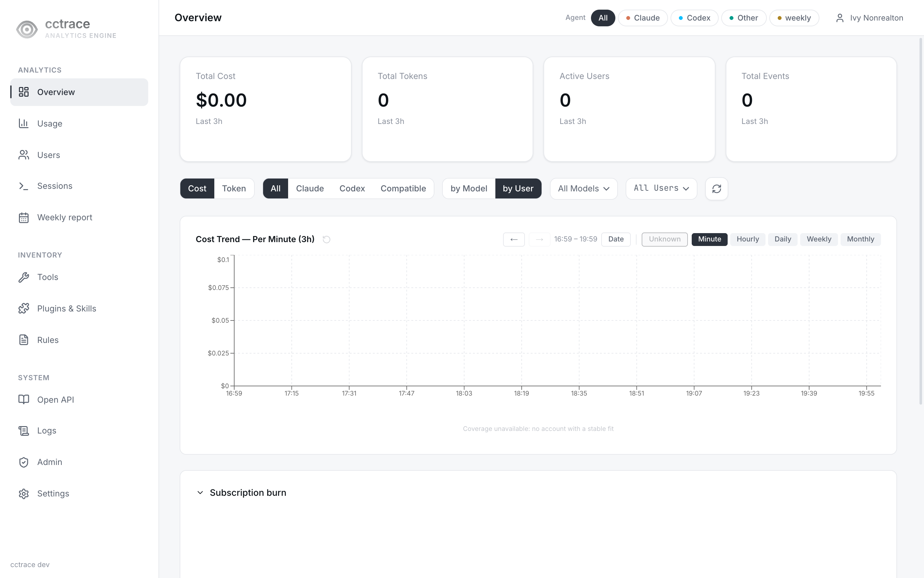The width and height of the screenshot is (924, 578).
Task: Collapse the Subscription burn section
Action: click(200, 493)
